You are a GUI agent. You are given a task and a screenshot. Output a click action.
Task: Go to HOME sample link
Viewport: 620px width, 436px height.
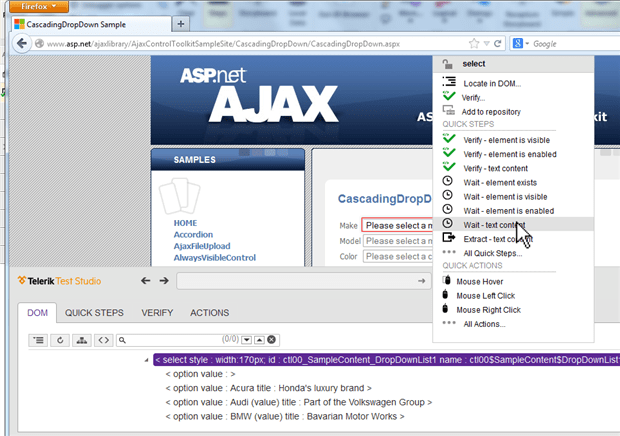point(185,223)
